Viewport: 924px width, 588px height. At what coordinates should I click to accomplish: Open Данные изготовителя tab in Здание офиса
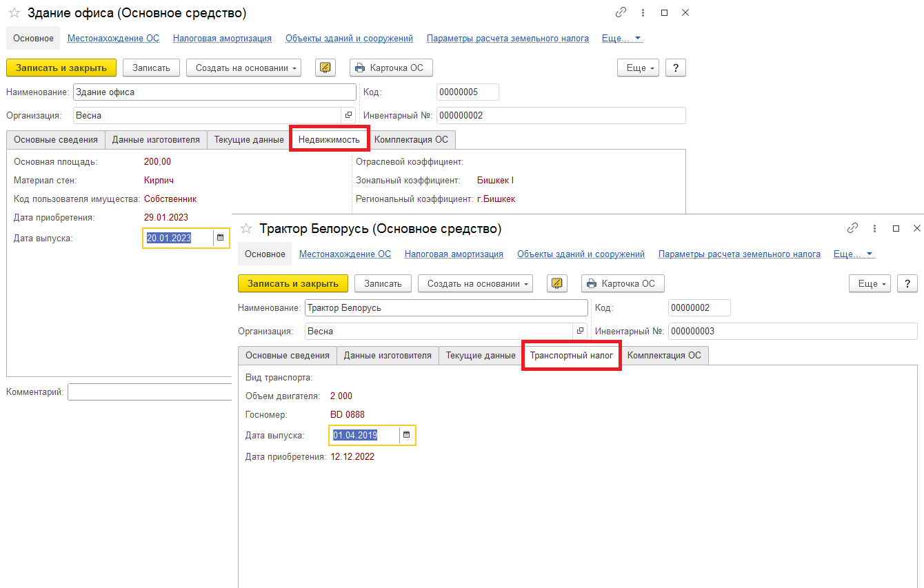pyautogui.click(x=156, y=139)
